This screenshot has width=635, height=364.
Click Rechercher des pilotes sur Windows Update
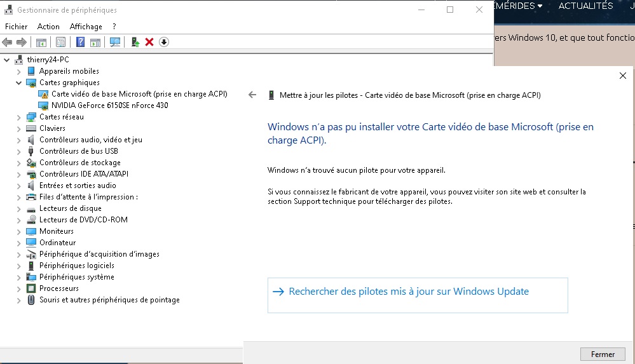click(409, 292)
